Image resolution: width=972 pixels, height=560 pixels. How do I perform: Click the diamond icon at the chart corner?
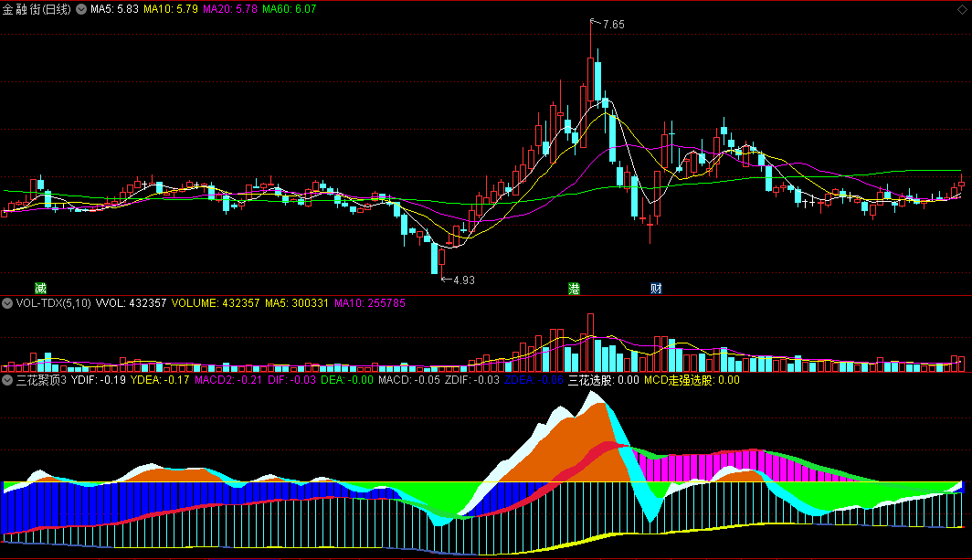pyautogui.click(x=962, y=9)
